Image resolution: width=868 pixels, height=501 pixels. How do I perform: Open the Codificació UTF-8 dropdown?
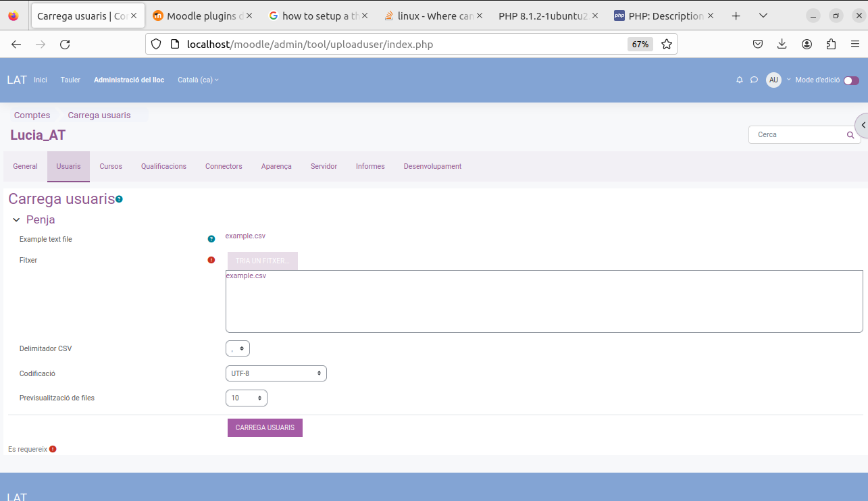276,373
